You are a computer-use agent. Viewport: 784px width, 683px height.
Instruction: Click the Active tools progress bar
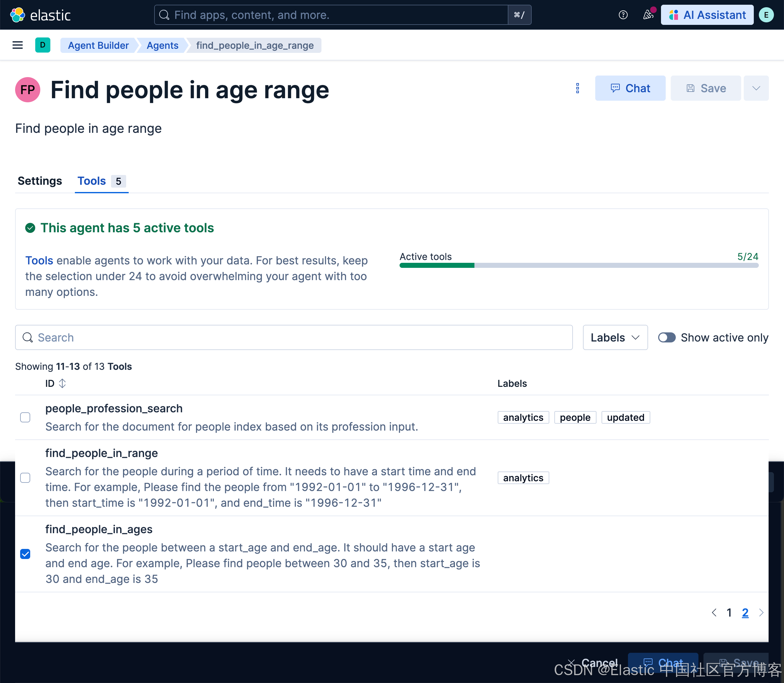(579, 265)
